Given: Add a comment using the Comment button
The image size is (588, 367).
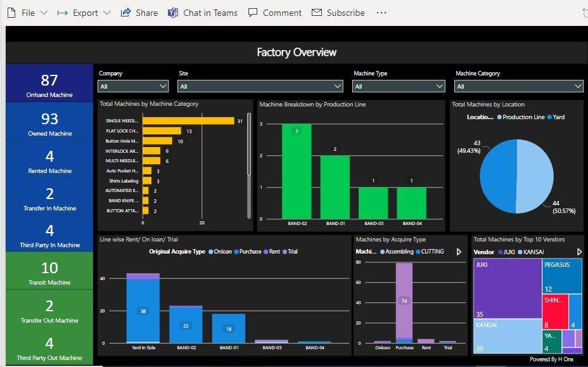Looking at the screenshot, I should tap(275, 12).
